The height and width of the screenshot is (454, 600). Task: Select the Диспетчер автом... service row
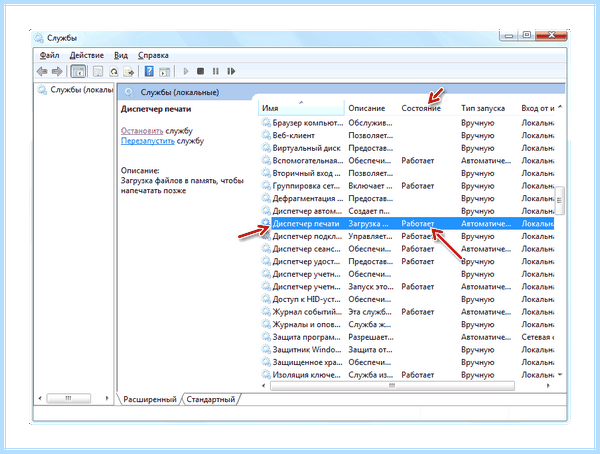point(408,211)
